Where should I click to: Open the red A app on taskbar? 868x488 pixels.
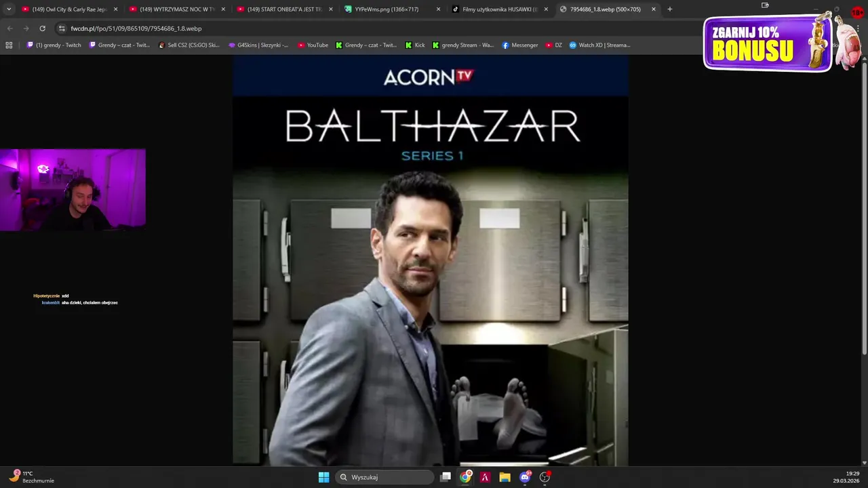485,477
